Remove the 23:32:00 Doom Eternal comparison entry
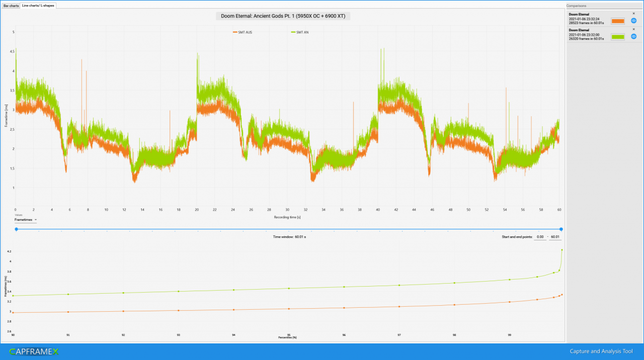This screenshot has height=360, width=644. [633, 29]
